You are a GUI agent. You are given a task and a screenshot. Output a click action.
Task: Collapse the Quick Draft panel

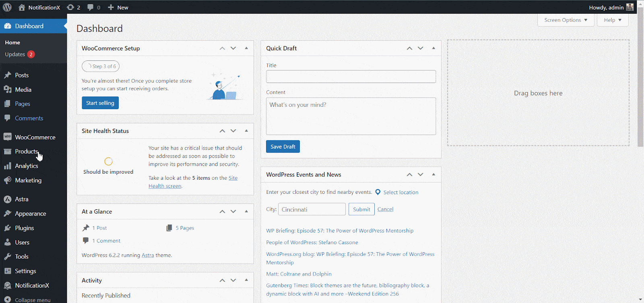433,48
